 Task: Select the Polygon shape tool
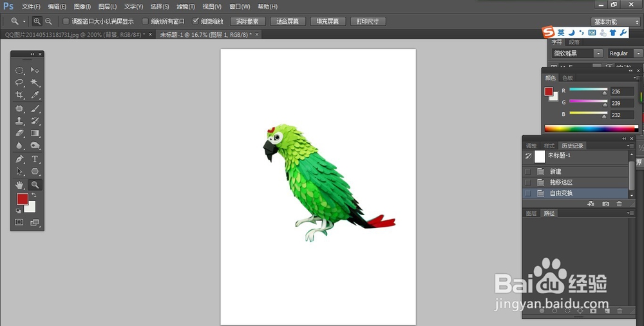pos(35,171)
